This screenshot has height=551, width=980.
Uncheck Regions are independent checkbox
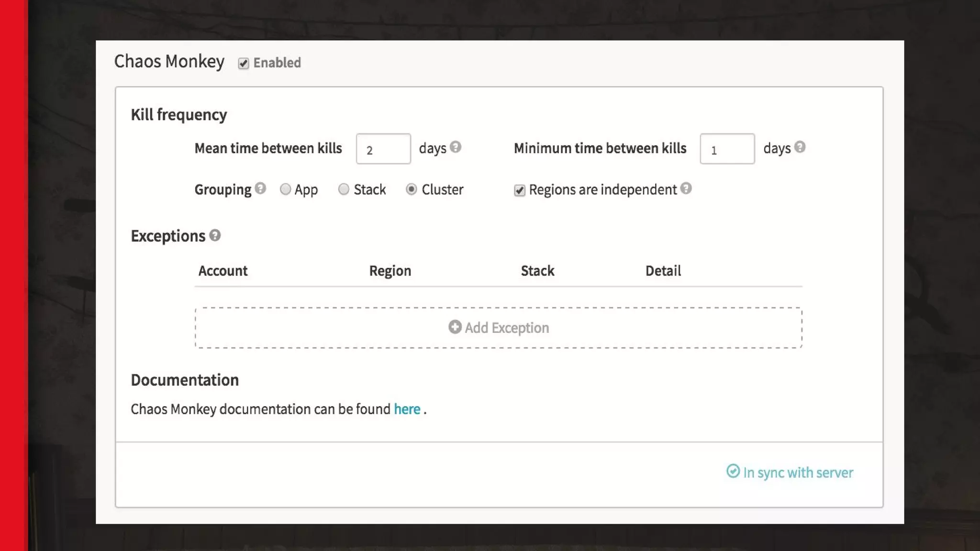(x=520, y=190)
